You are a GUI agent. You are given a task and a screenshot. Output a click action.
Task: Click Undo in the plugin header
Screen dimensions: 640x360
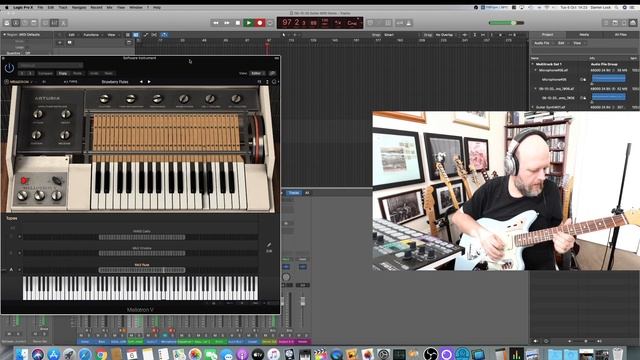coord(94,73)
